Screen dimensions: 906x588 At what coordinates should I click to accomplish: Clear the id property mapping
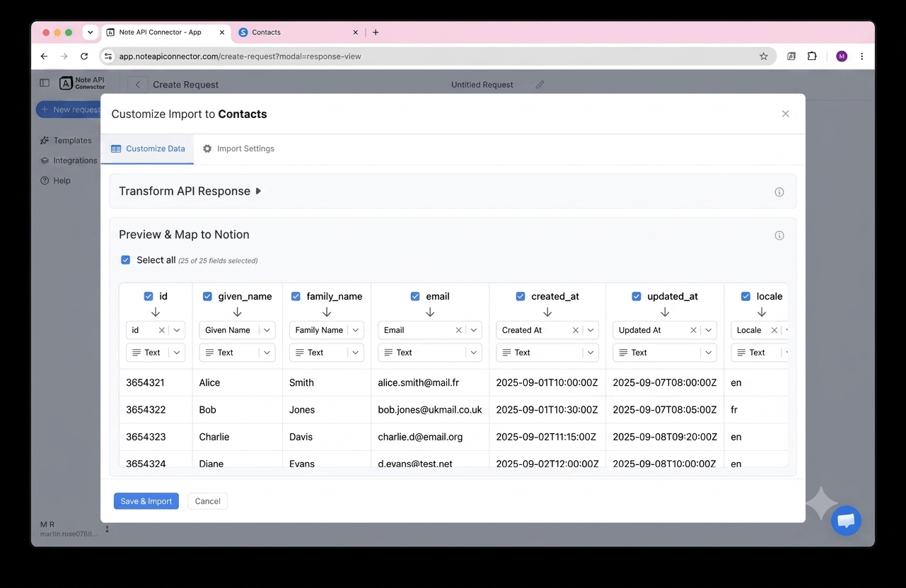pos(161,330)
